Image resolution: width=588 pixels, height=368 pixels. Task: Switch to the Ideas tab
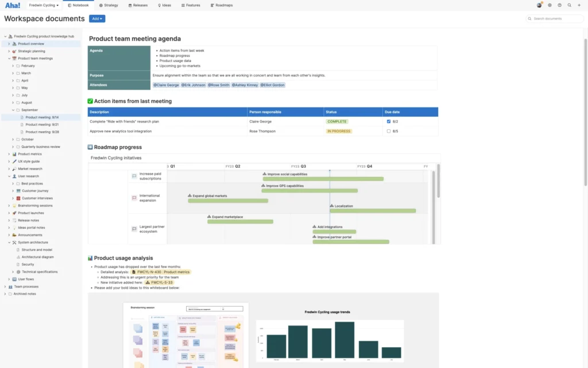point(165,5)
